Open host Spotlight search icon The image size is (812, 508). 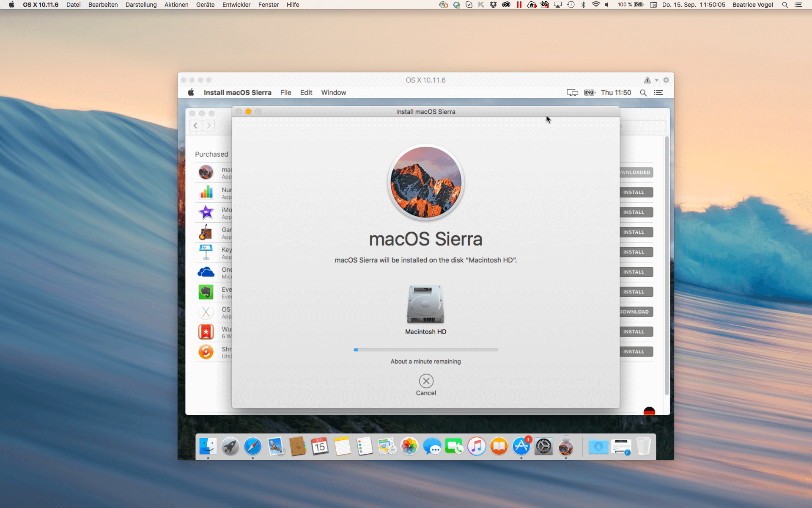(x=785, y=5)
